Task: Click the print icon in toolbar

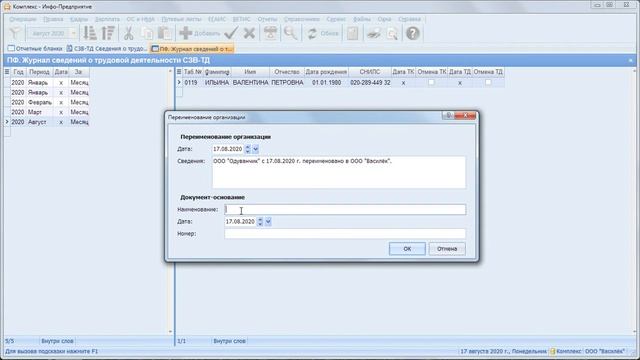Action: [x=270, y=33]
